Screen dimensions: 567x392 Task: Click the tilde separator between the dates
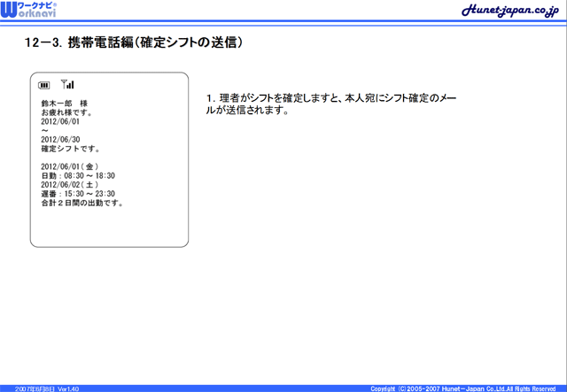(x=44, y=131)
